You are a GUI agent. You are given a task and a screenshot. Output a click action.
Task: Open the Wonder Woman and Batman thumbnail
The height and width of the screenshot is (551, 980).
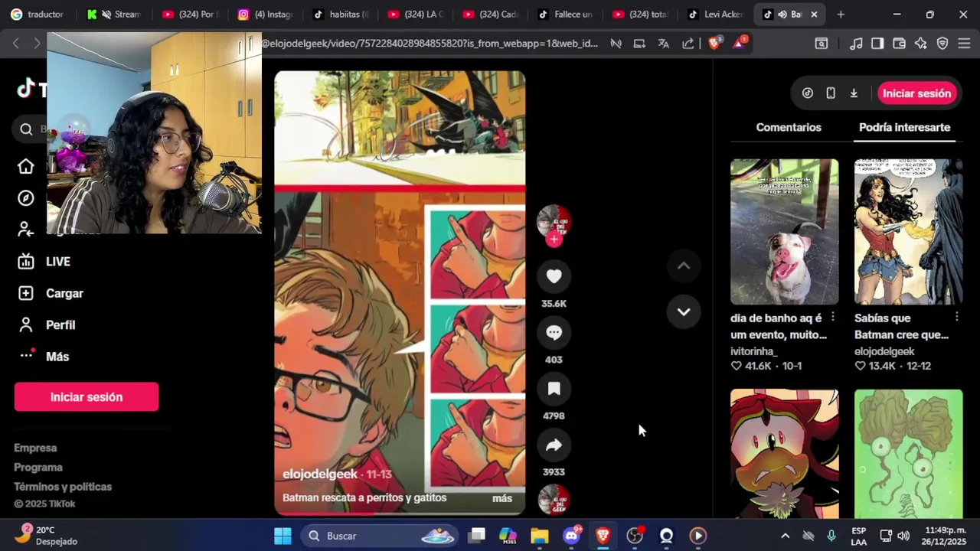point(908,232)
